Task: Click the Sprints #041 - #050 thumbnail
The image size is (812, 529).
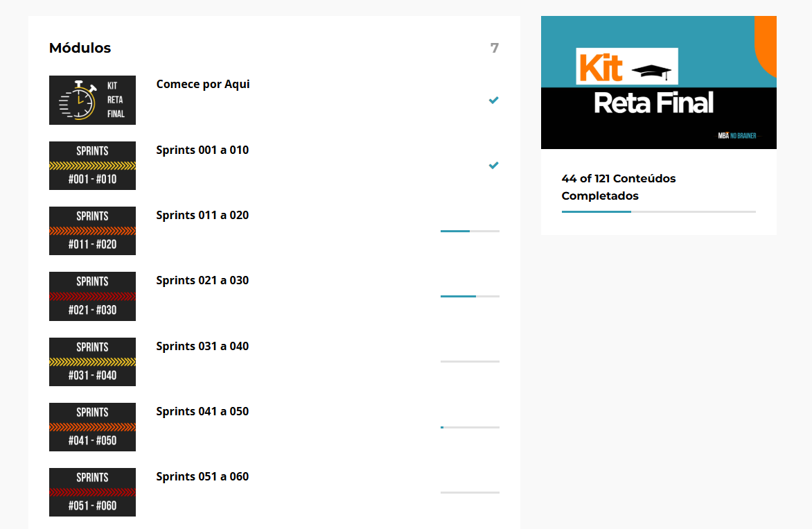Action: click(92, 427)
